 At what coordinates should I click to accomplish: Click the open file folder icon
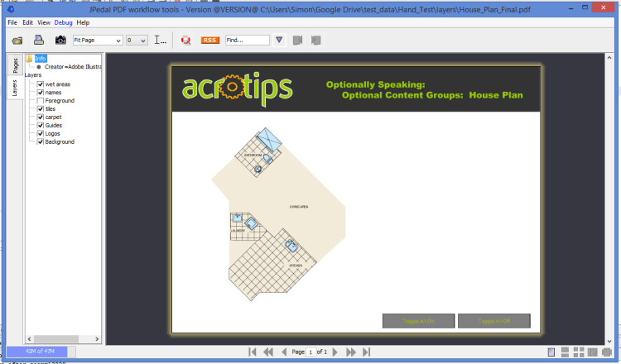(x=17, y=40)
